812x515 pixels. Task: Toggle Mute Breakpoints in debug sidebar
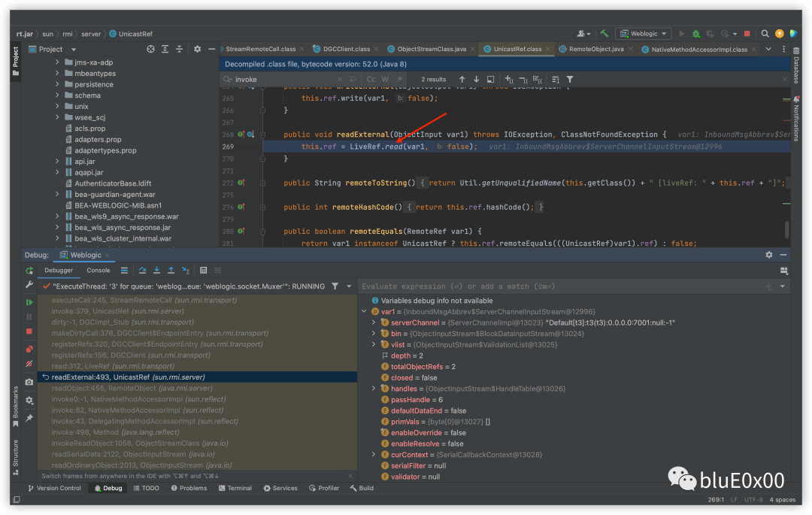pyautogui.click(x=29, y=364)
